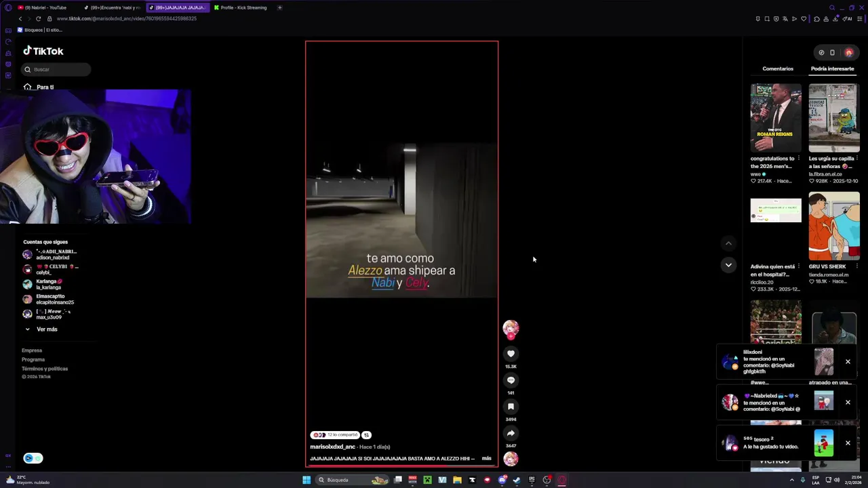Click the taskbar Búsqueda search box
This screenshot has height=488, width=868.
353,480
